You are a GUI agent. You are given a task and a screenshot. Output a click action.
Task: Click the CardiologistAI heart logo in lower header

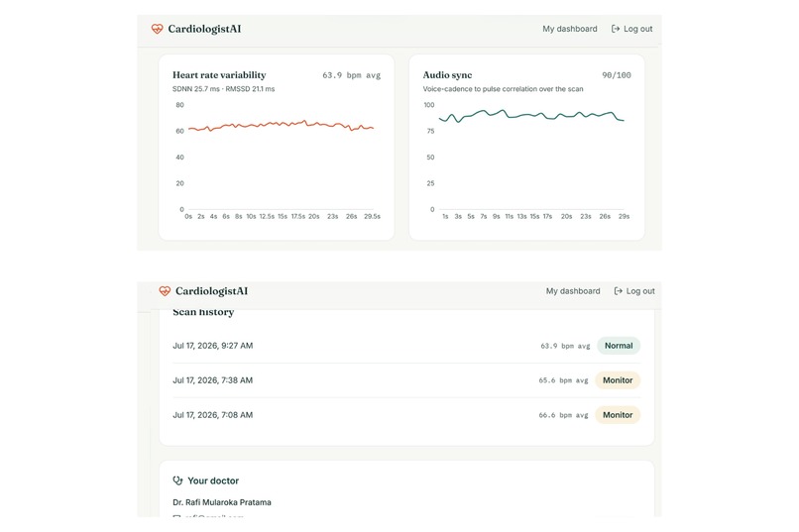[165, 291]
